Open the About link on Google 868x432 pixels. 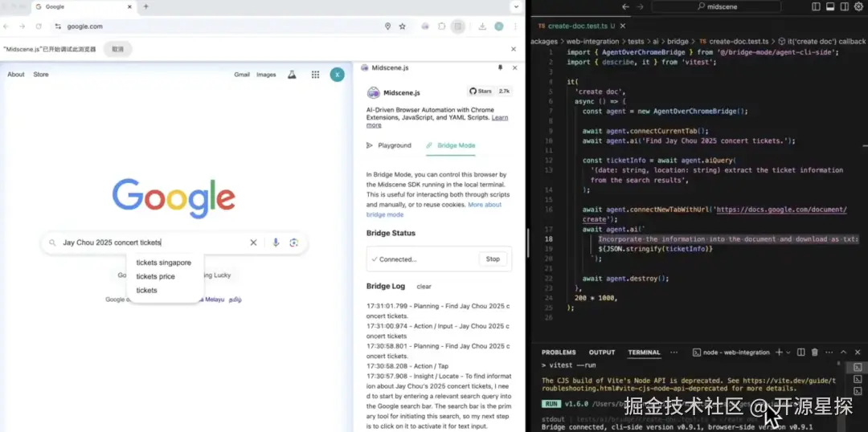[x=16, y=75]
